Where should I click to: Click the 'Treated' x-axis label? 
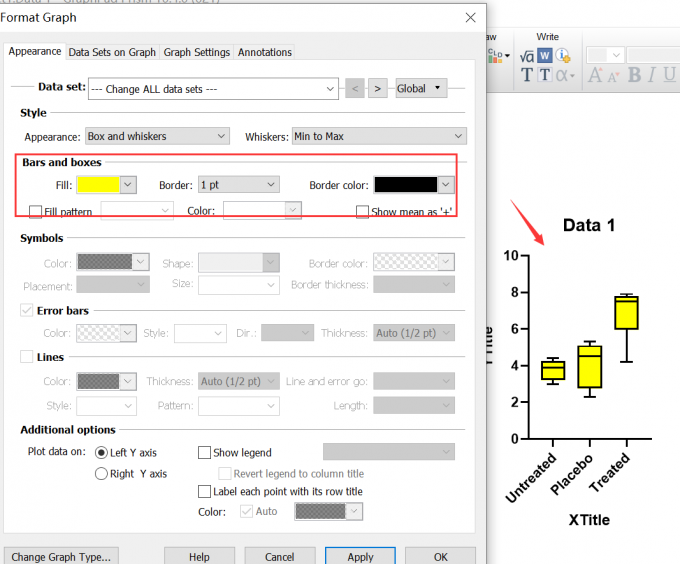click(609, 472)
